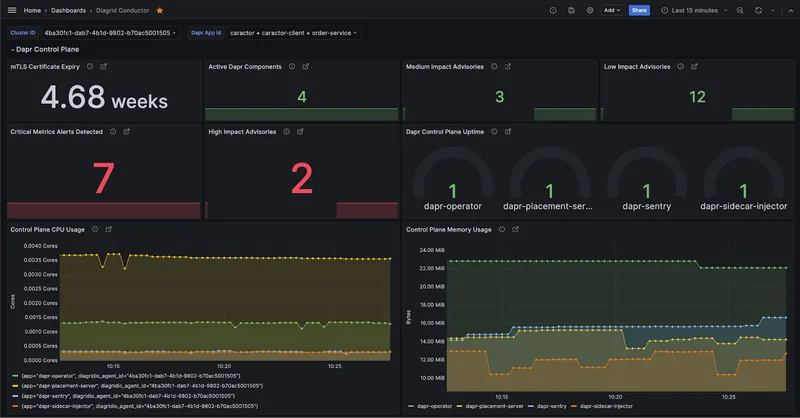
Task: Open the refresh interval dropdown arrow
Action: click(x=772, y=10)
